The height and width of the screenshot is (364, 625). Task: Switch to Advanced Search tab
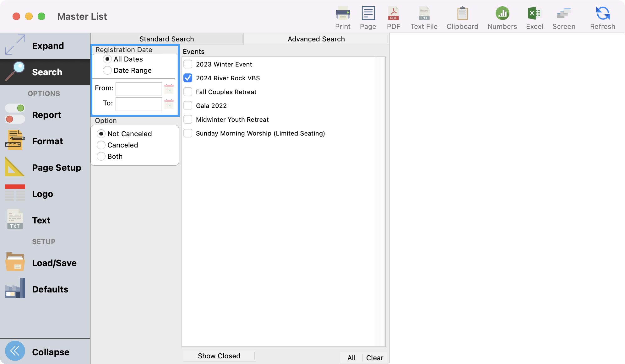[x=316, y=39]
